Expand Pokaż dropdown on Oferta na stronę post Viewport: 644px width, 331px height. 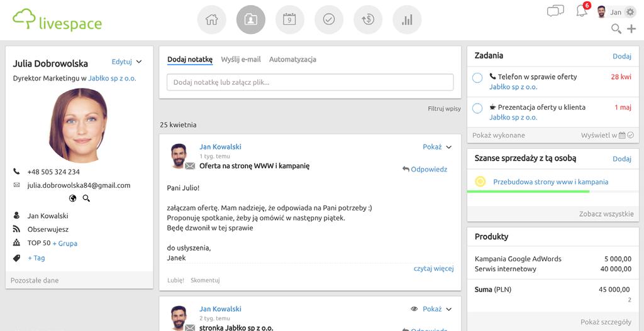[449, 147]
